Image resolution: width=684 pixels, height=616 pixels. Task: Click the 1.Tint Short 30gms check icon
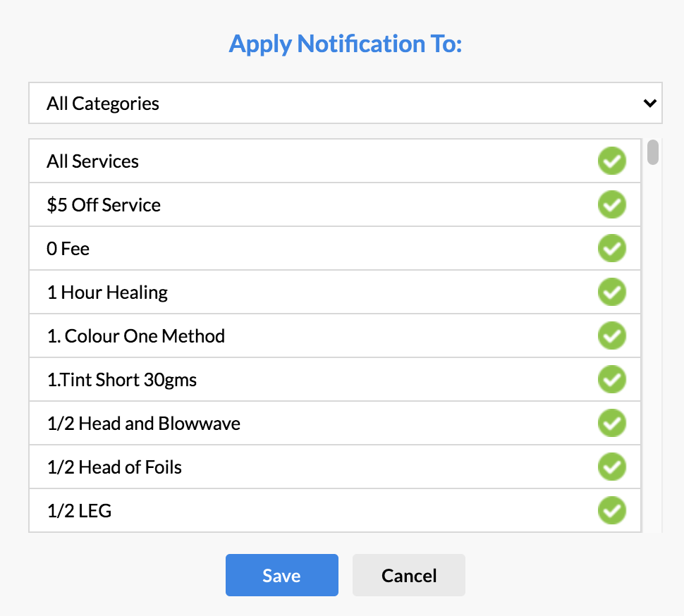(612, 380)
